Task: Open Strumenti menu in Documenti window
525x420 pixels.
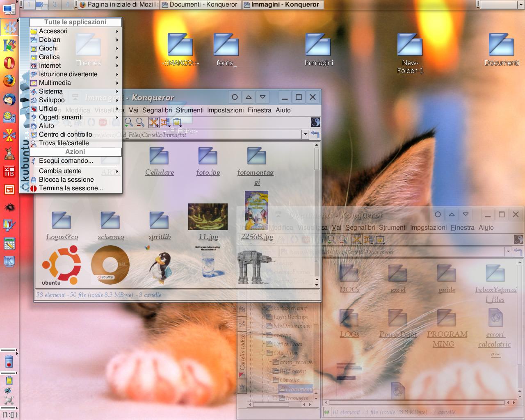Action: pos(393,228)
